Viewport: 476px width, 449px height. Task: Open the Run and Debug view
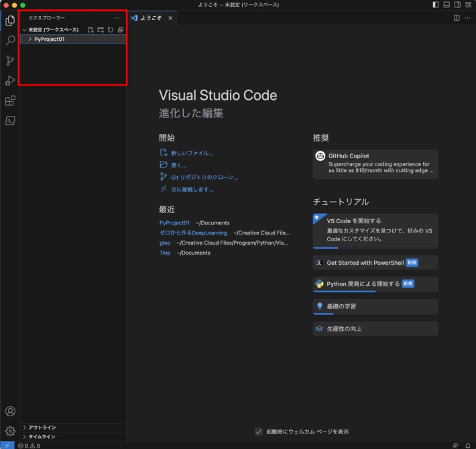(x=10, y=80)
